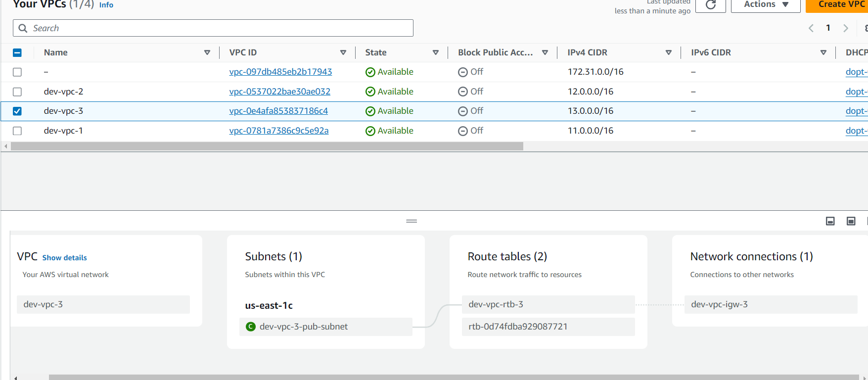Viewport: 868px width, 380px height.
Task: Click the refresh icon button
Action: pos(710,5)
